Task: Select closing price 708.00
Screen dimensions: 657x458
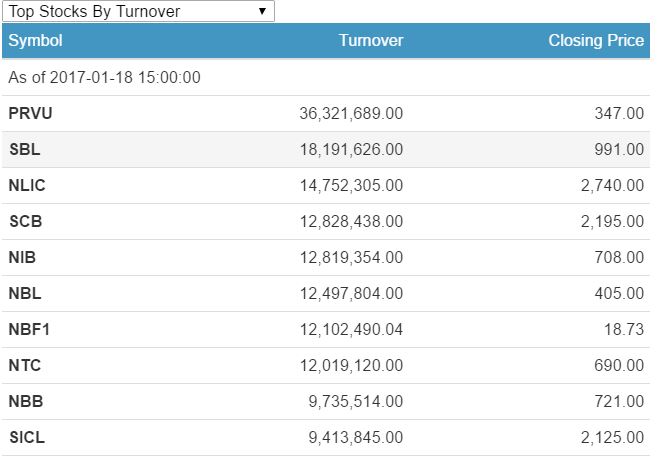Action: [x=619, y=258]
